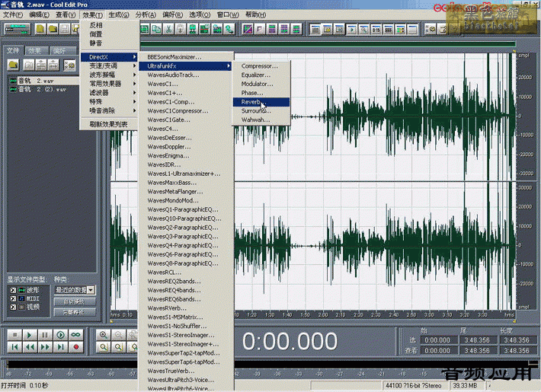
Task: Click the circled Play to end button
Action: (60, 335)
